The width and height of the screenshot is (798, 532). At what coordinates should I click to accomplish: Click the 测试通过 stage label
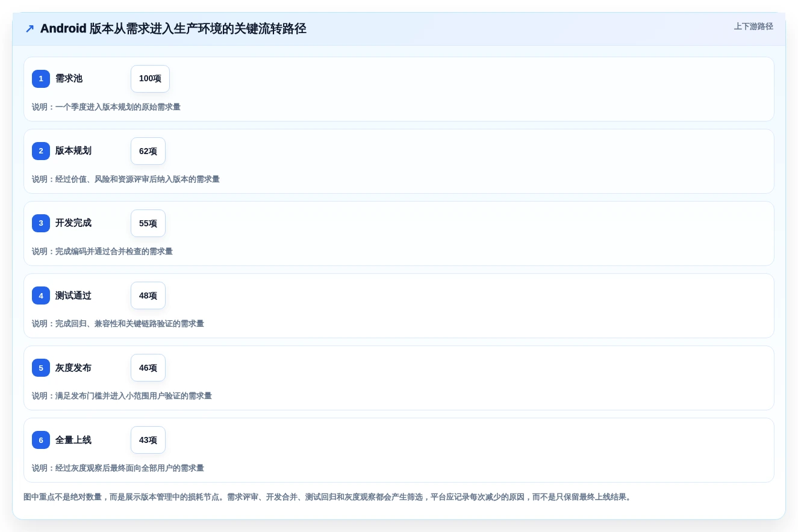[x=73, y=295]
